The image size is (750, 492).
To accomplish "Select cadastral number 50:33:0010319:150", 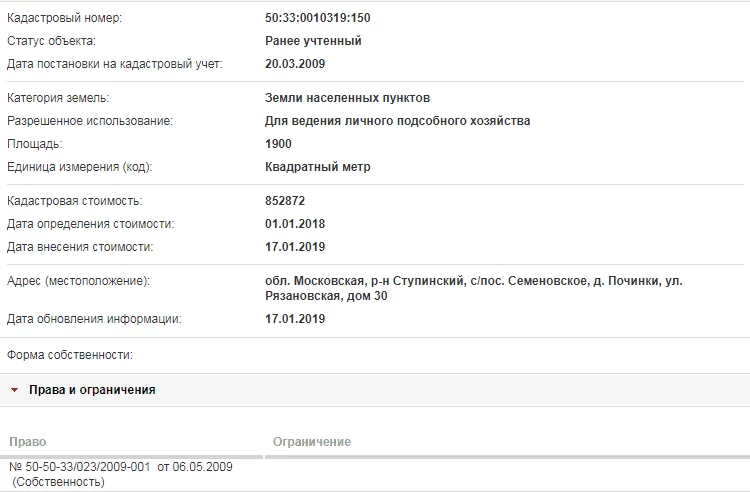I will click(324, 18).
